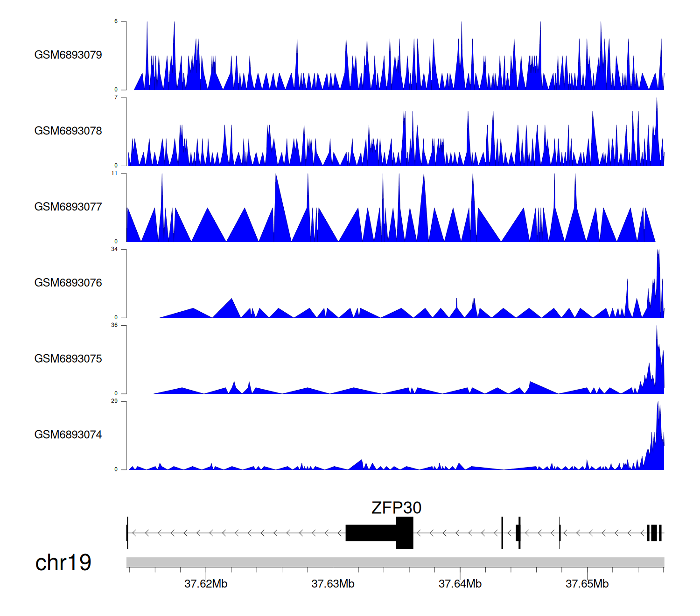Select the GSM6893074 track name
Viewport: 700px width, 616px height.
68,435
